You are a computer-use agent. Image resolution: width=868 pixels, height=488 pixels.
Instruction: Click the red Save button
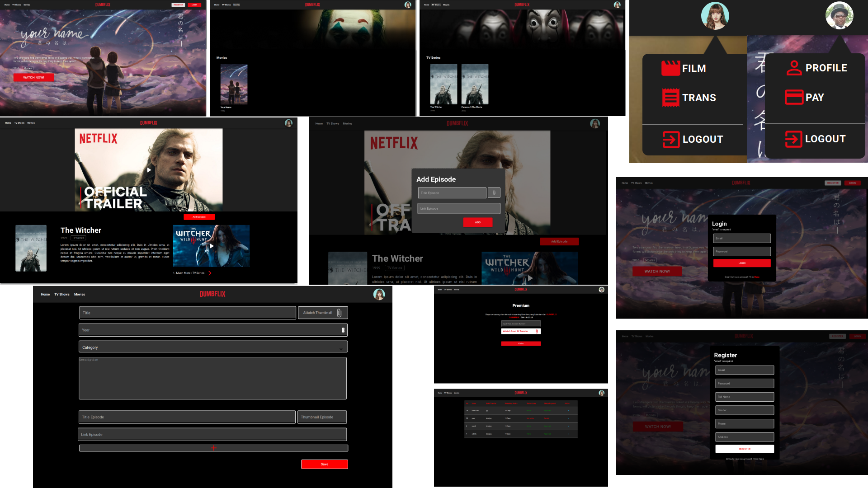(324, 464)
